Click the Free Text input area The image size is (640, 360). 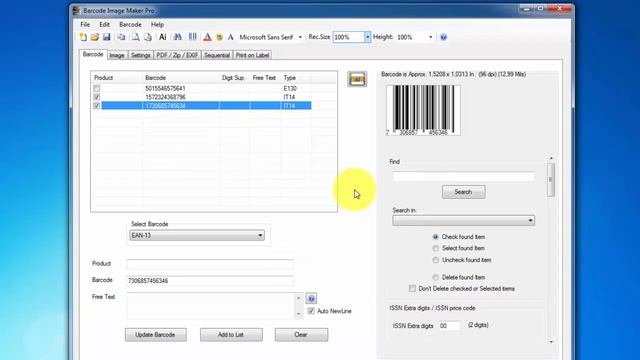click(x=211, y=306)
